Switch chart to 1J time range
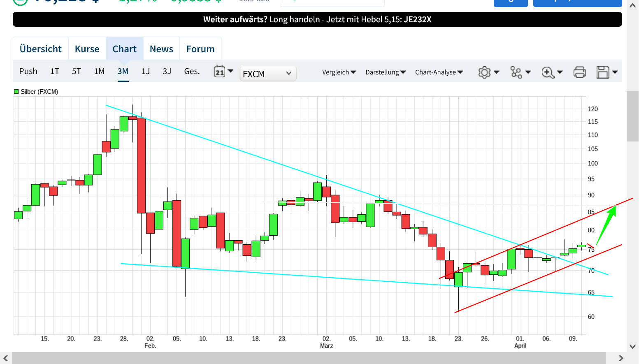This screenshot has height=364, width=639. click(x=145, y=72)
